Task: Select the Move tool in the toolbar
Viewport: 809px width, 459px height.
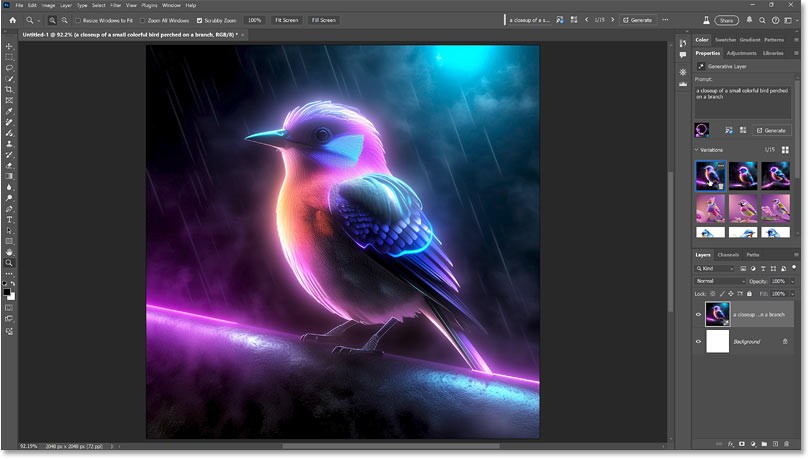Action: (x=9, y=46)
